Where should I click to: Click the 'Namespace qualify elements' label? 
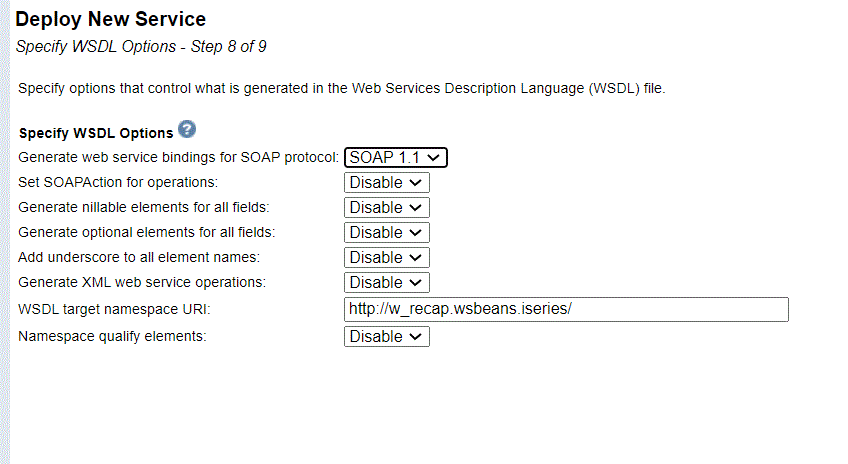pos(112,336)
